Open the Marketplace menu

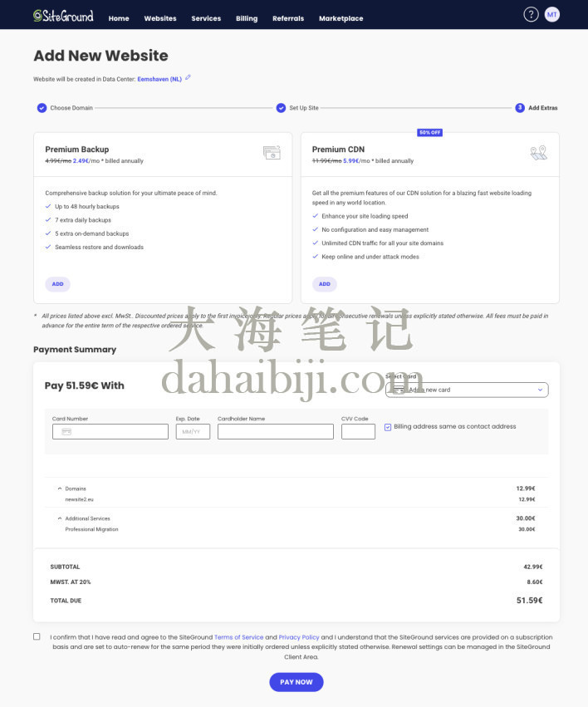pos(341,18)
